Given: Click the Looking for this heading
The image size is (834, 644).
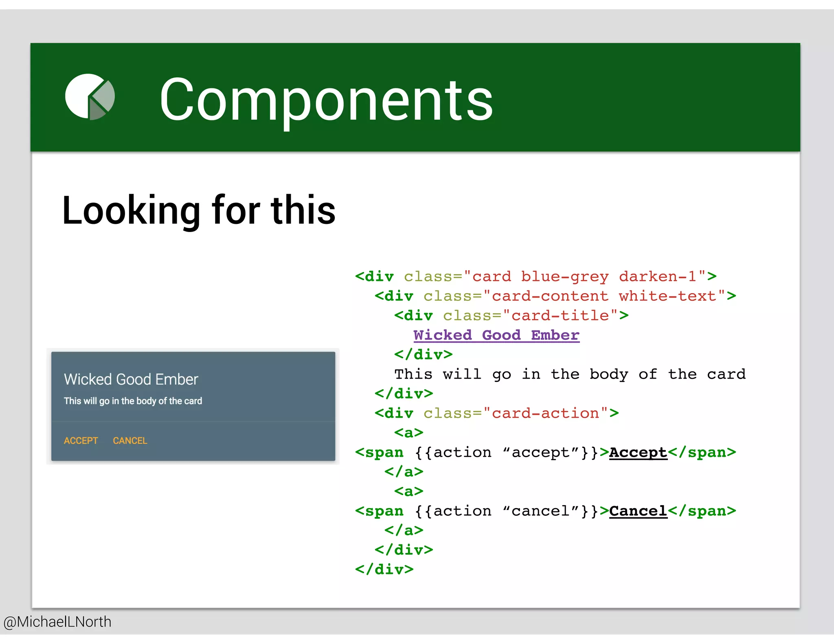Looking at the screenshot, I should point(199,210).
